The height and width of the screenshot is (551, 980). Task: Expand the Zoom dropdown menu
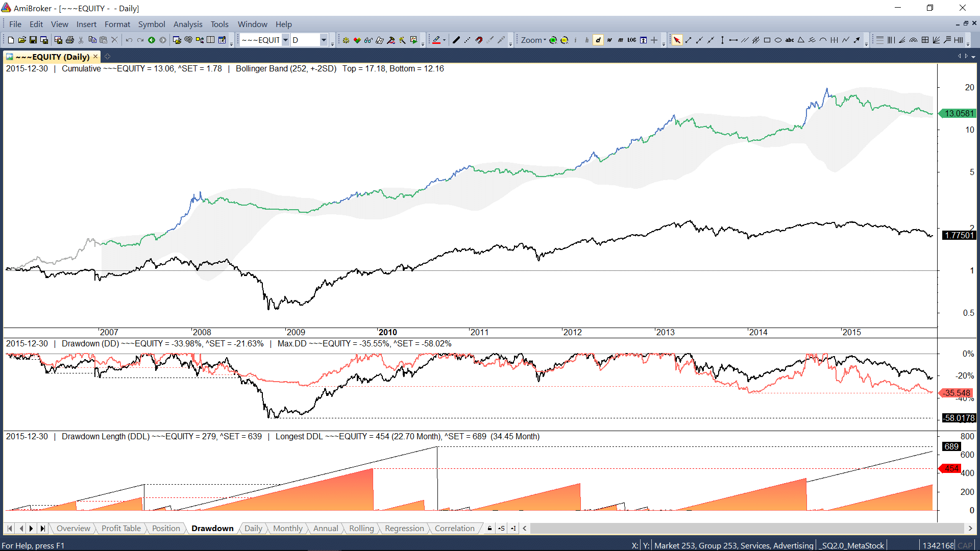click(x=533, y=40)
